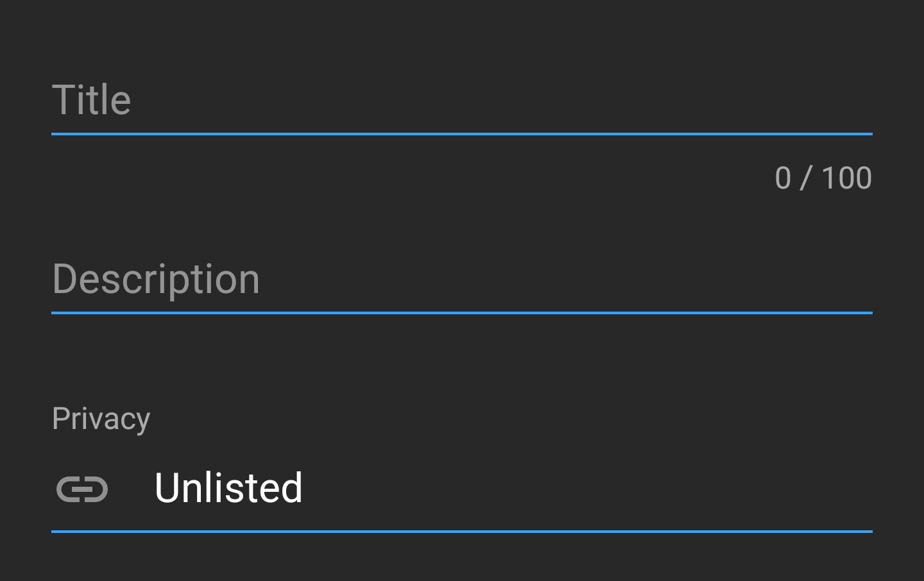Select the Unlisted privacy value text
The image size is (924, 581).
click(x=228, y=488)
